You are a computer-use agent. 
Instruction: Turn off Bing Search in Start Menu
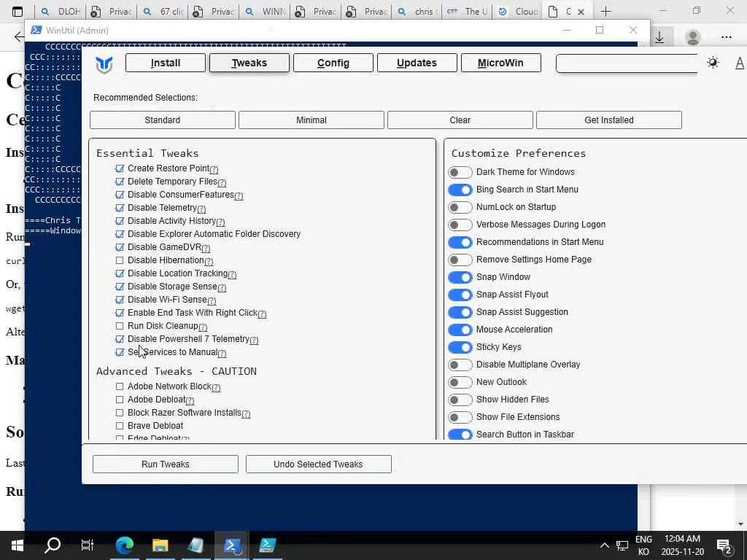point(460,190)
